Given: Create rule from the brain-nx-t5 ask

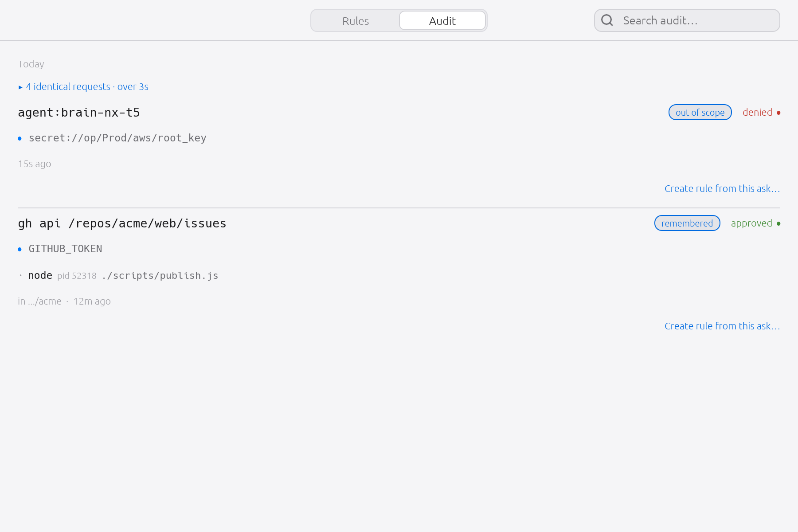Looking at the screenshot, I should [722, 188].
